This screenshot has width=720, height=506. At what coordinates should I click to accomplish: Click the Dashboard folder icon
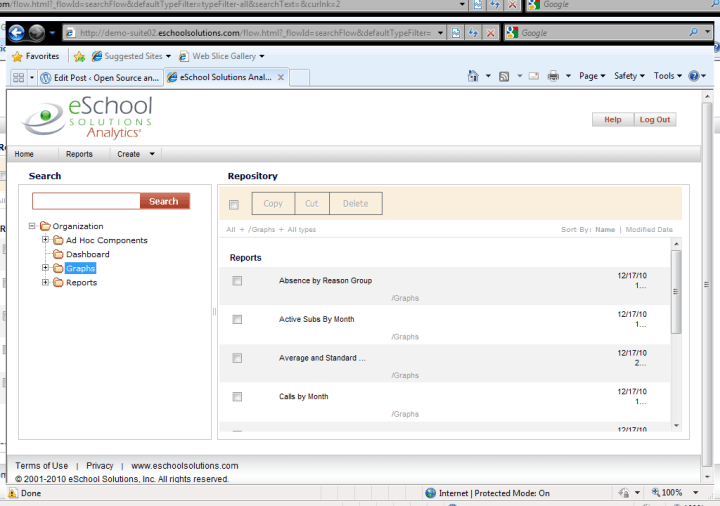pos(59,254)
